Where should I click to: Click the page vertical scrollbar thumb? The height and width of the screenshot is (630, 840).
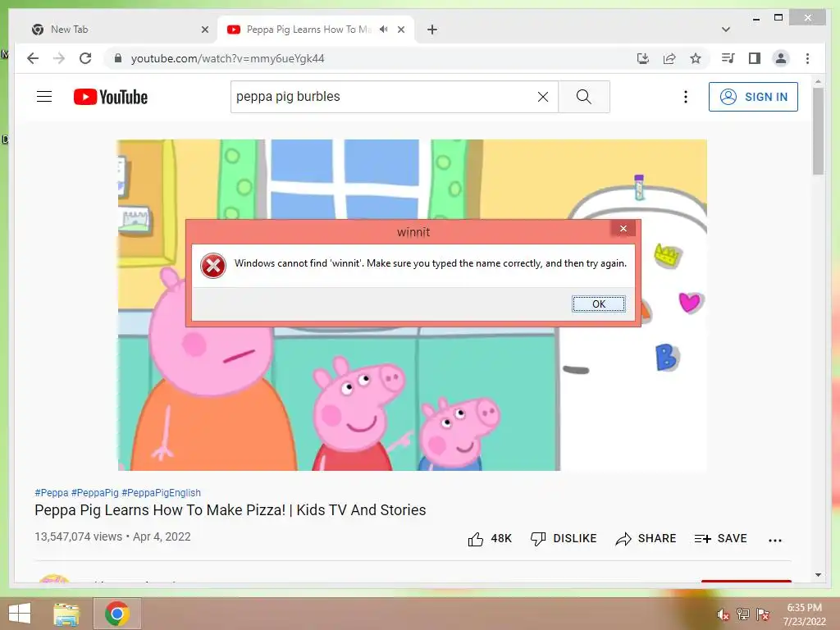coord(818,131)
